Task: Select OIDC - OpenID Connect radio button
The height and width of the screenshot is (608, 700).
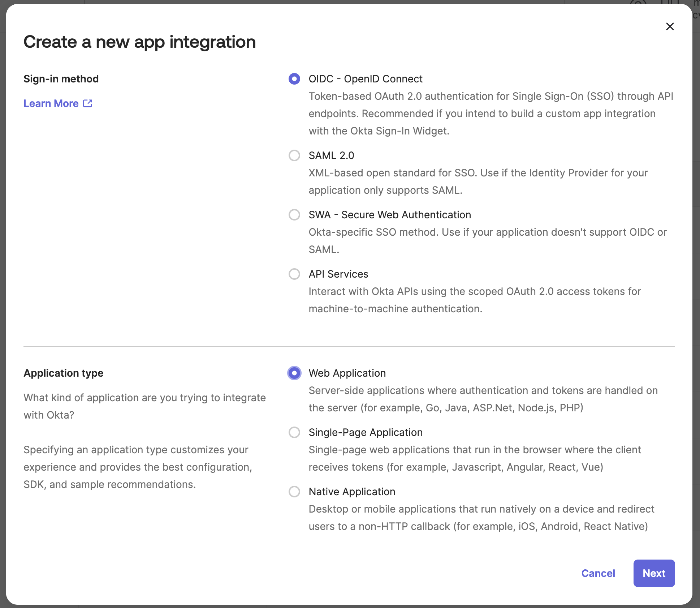Action: [294, 79]
